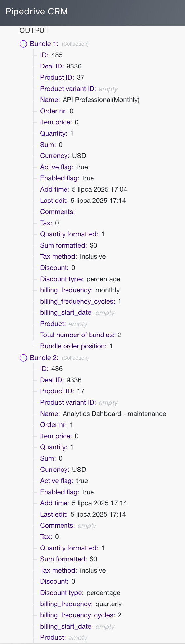185x644 pixels.
Task: Click the billing_frequency monthly row
Action: tap(80, 290)
